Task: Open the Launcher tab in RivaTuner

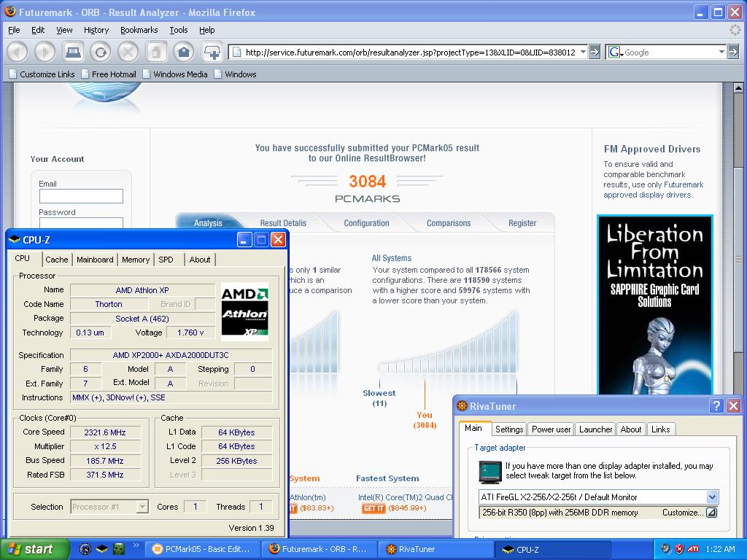Action: coord(595,429)
